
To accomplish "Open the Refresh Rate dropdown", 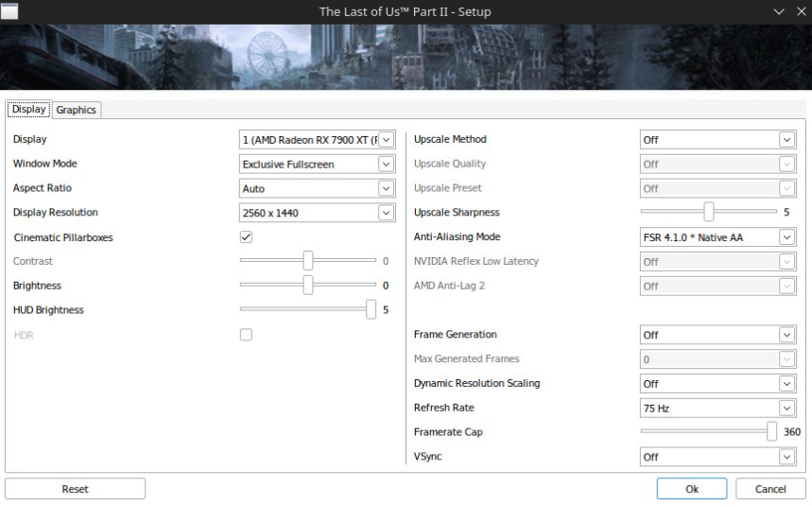I will [x=718, y=409].
